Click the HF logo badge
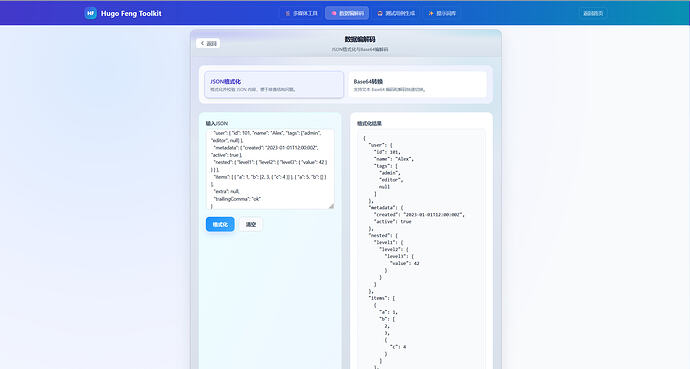The height and width of the screenshot is (369, 690). tap(91, 13)
